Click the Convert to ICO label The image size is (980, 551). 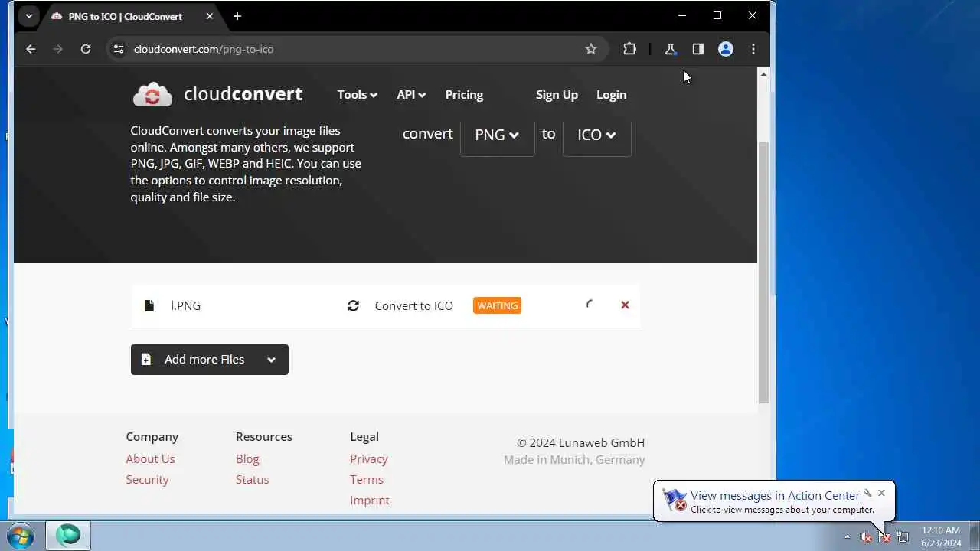tap(413, 305)
